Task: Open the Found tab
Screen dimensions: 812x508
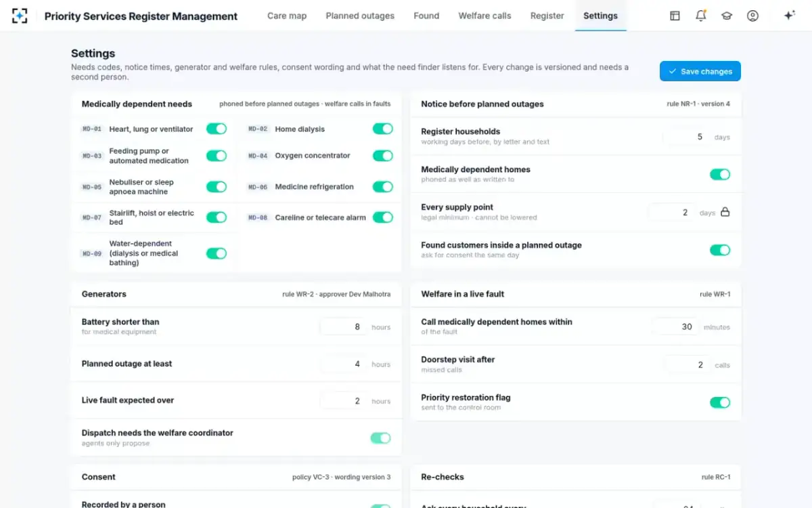Action: [x=426, y=16]
